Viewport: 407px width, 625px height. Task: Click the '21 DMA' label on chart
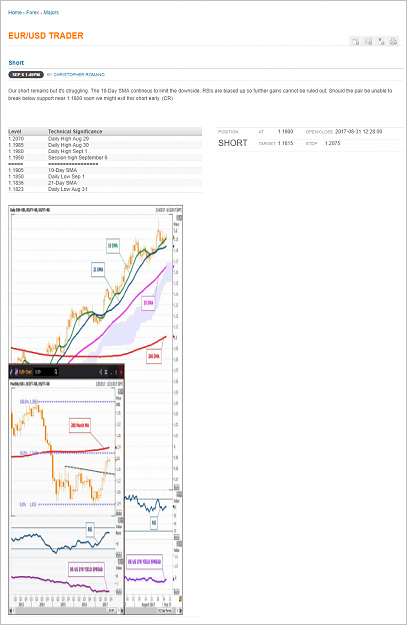coord(98,270)
